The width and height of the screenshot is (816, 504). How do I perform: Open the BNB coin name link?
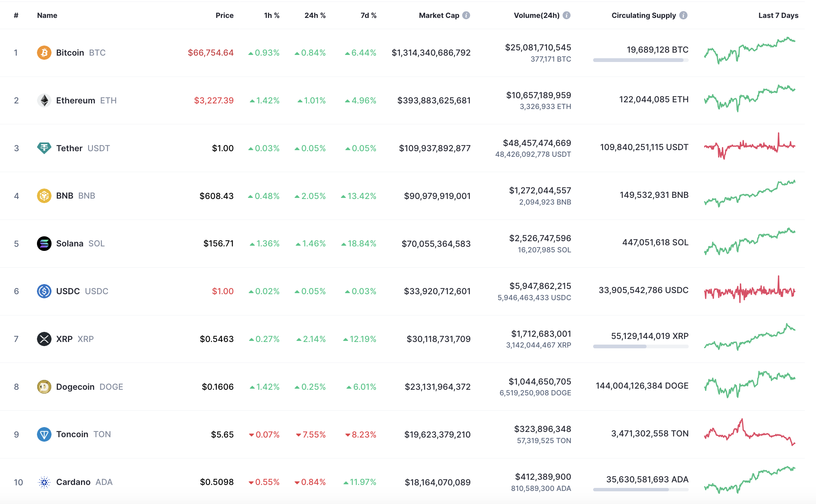click(x=65, y=196)
